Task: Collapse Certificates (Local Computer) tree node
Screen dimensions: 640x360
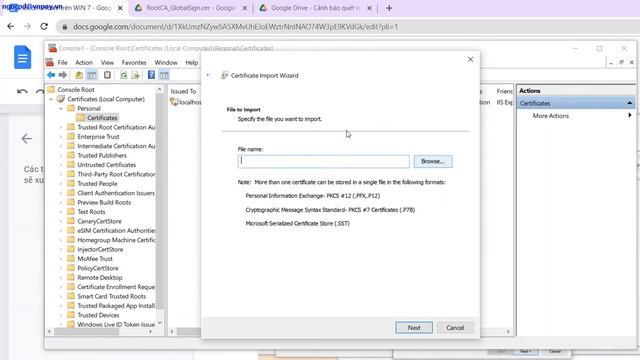Action: (51, 99)
